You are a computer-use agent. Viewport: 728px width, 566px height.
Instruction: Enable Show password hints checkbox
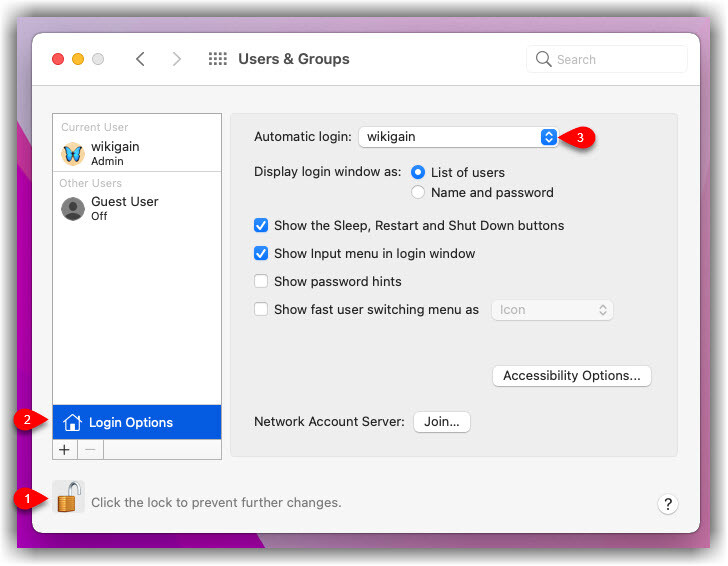(261, 282)
